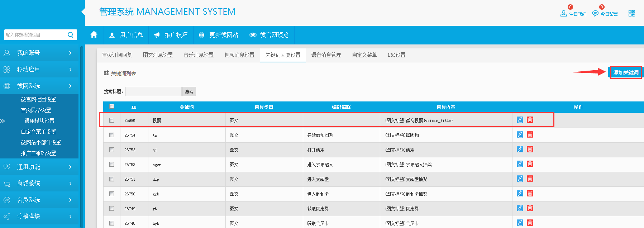Edit keyword row with ID 26754
This screenshot has width=644, height=228.
click(x=520, y=134)
